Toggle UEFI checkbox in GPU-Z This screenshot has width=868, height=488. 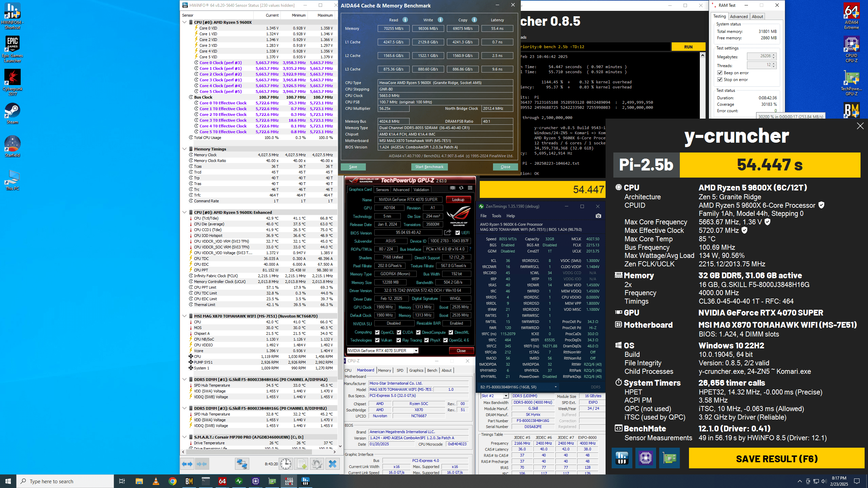(x=458, y=233)
